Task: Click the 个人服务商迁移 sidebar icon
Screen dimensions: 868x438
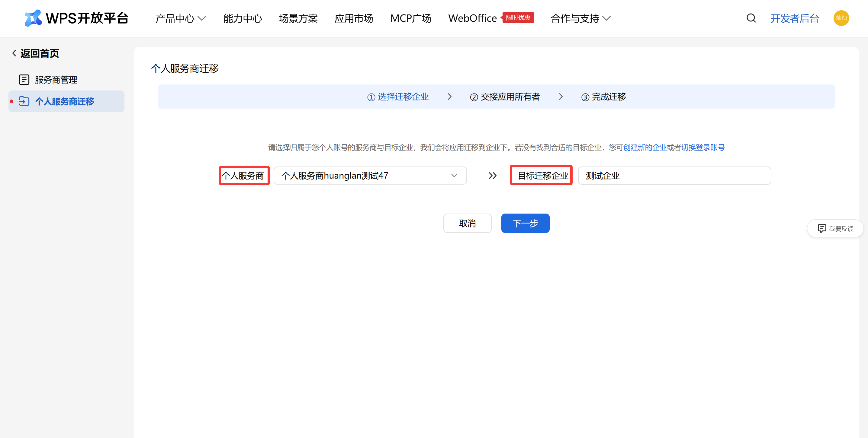Action: 24,101
